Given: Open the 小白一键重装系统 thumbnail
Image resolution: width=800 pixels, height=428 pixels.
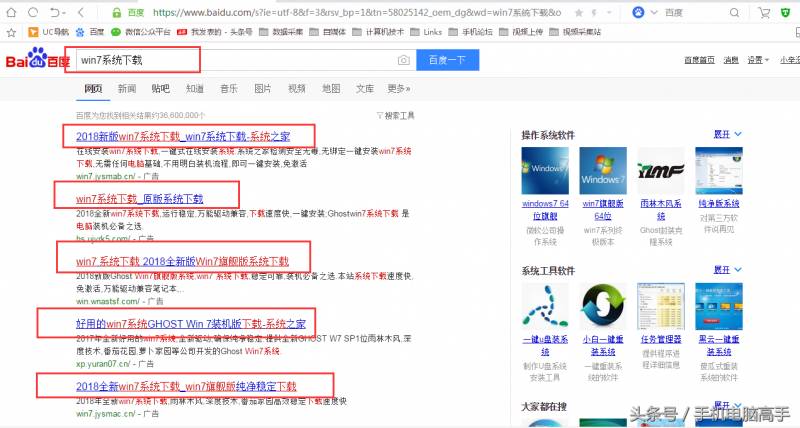Looking at the screenshot, I should point(603,307).
